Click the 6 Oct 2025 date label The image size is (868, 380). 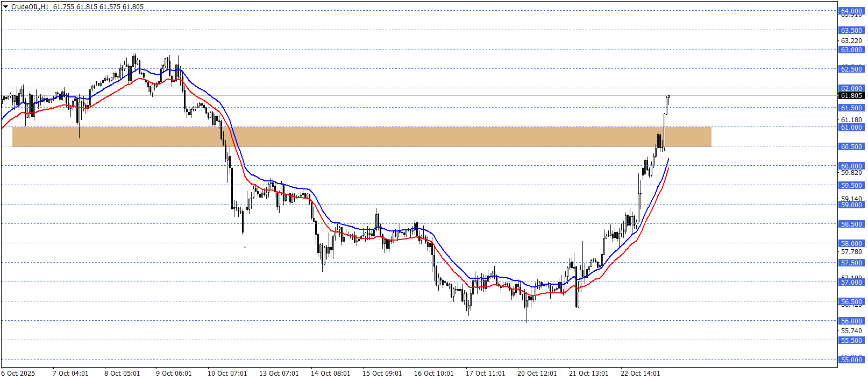(18, 374)
